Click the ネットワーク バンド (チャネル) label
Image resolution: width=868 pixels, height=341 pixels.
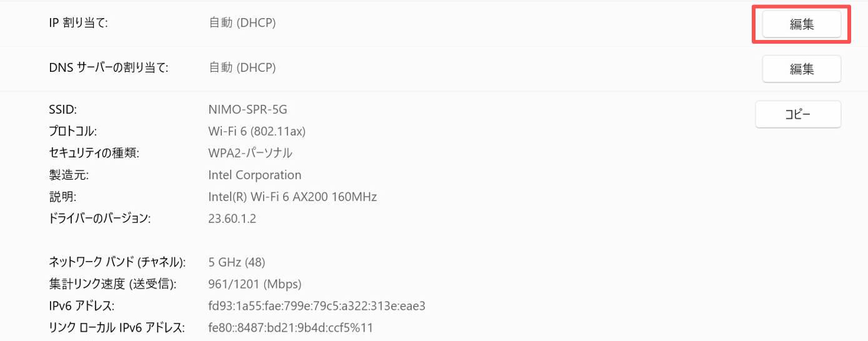(117, 262)
